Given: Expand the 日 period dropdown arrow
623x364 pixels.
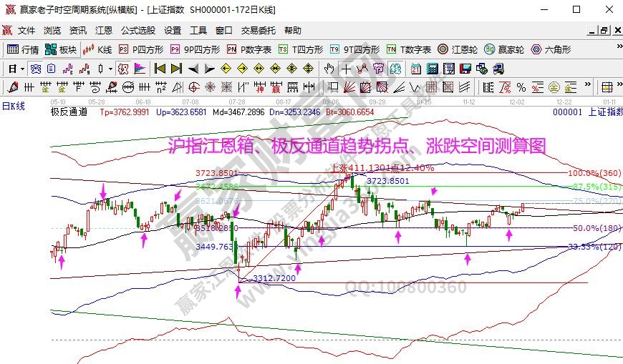Looking at the screenshot, I should 22,69.
